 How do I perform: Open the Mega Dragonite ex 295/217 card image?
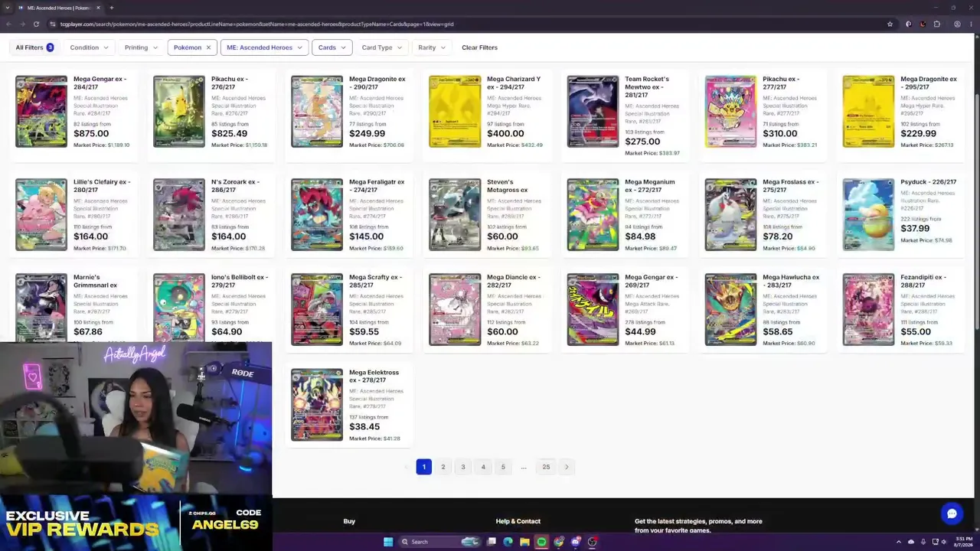click(x=868, y=111)
